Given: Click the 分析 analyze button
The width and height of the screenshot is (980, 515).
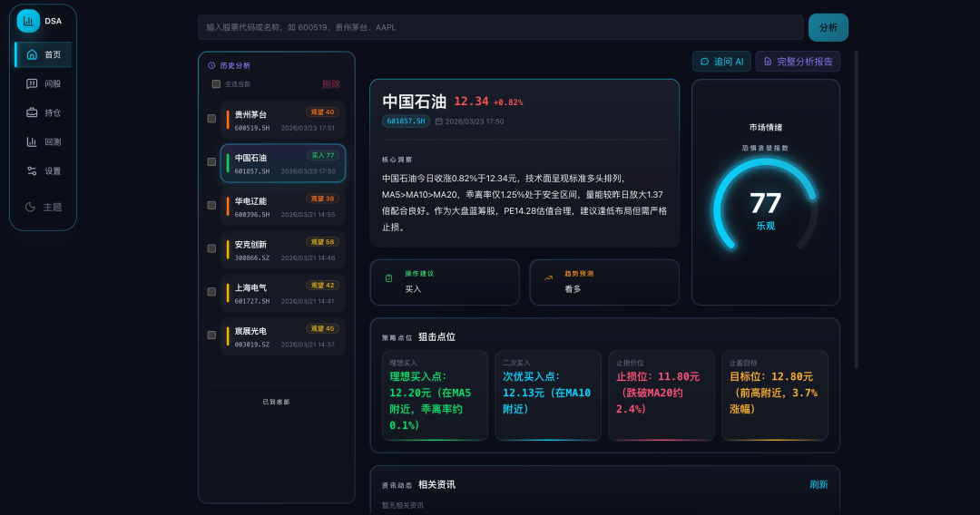Looking at the screenshot, I should (x=828, y=27).
